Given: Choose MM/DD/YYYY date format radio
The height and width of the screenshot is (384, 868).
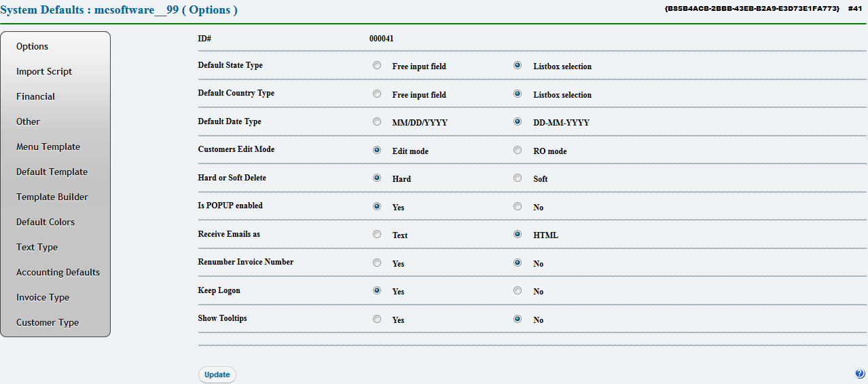Looking at the screenshot, I should pos(377,122).
